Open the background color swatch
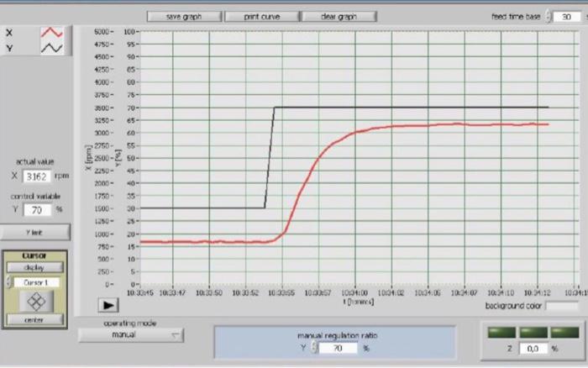 tap(562, 306)
